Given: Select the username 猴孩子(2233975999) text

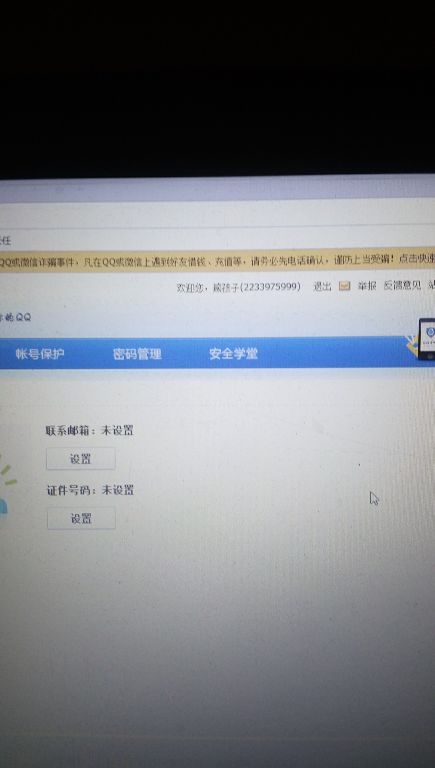Looking at the screenshot, I should tap(257, 287).
